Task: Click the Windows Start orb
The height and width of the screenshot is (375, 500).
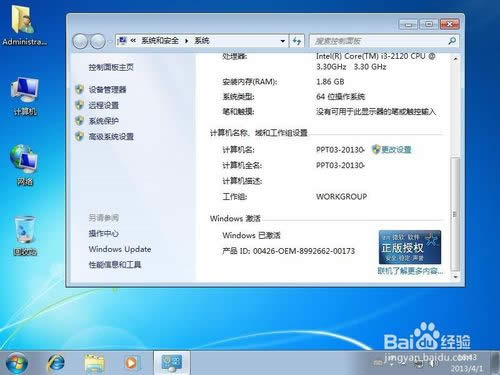Action: [x=16, y=363]
